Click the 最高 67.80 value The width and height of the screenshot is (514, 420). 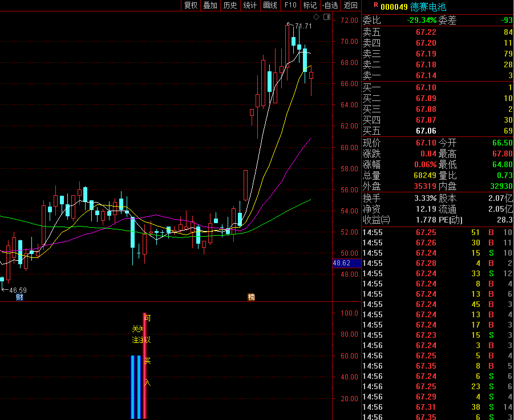click(503, 154)
